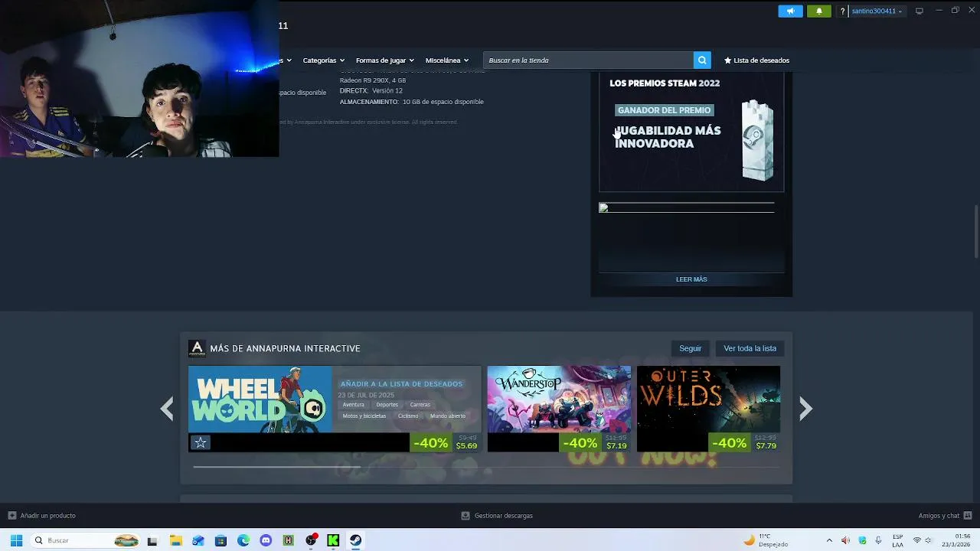Open the green K app on taskbar

point(333,540)
